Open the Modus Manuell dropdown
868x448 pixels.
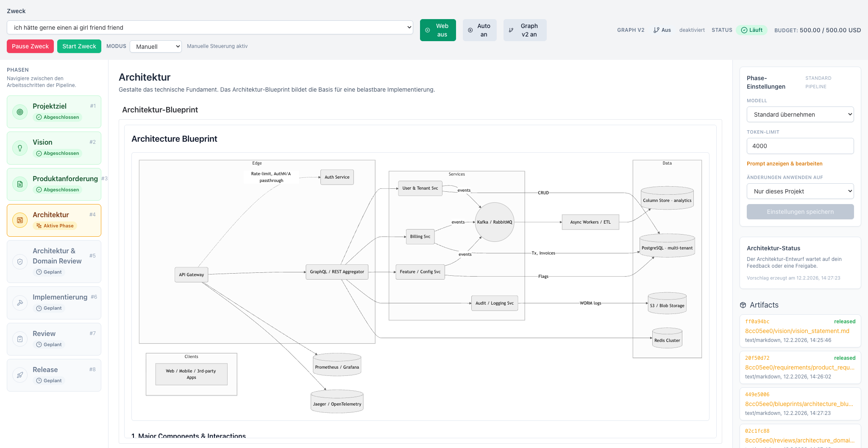[x=156, y=47]
